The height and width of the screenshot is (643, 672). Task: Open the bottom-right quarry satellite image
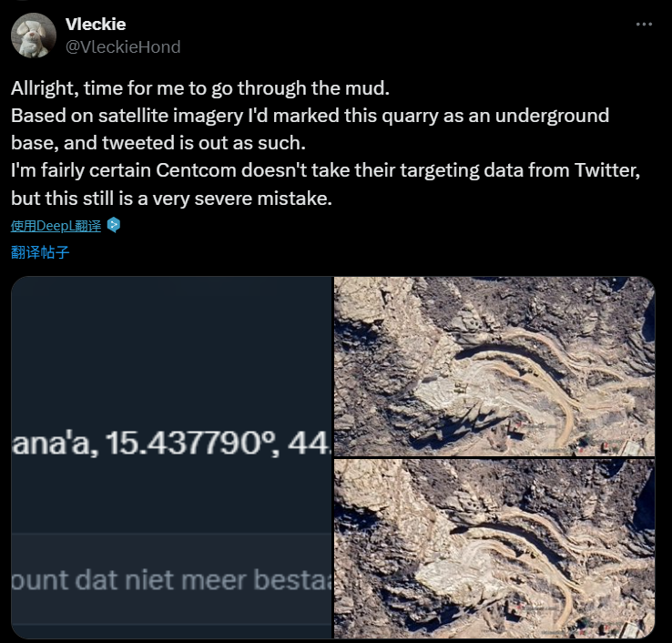pyautogui.click(x=494, y=548)
